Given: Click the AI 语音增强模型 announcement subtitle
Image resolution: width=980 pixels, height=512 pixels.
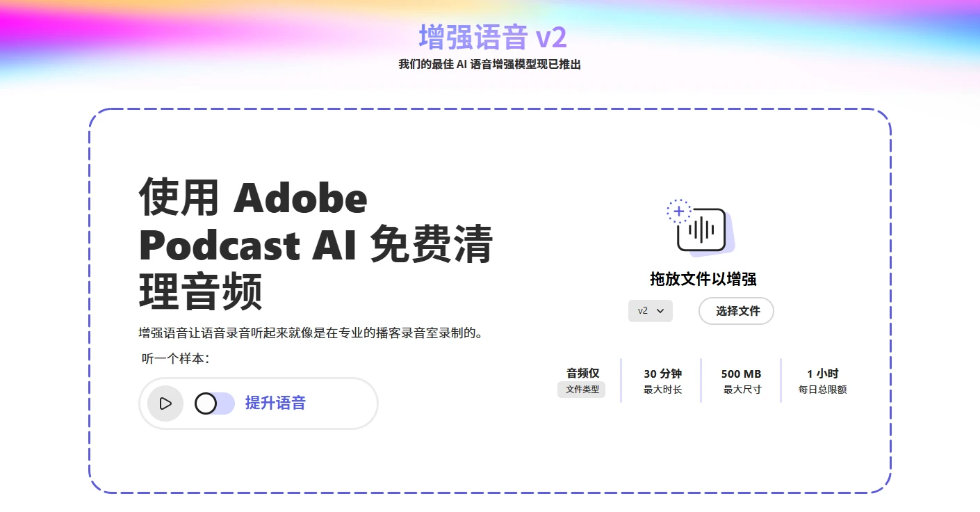Looking at the screenshot, I should pos(489,65).
